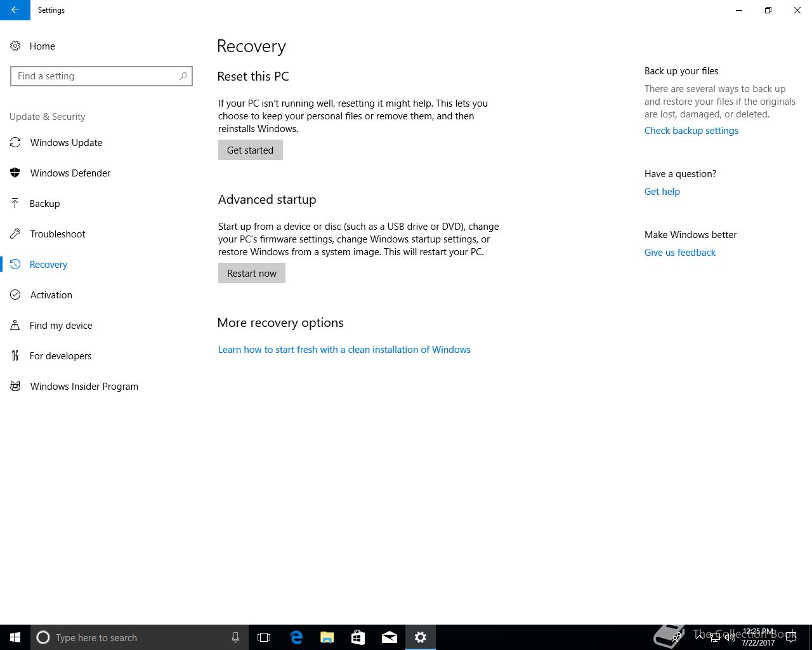The width and height of the screenshot is (812, 650).
Task: Open the clean installation of Windows link
Action: tap(344, 350)
